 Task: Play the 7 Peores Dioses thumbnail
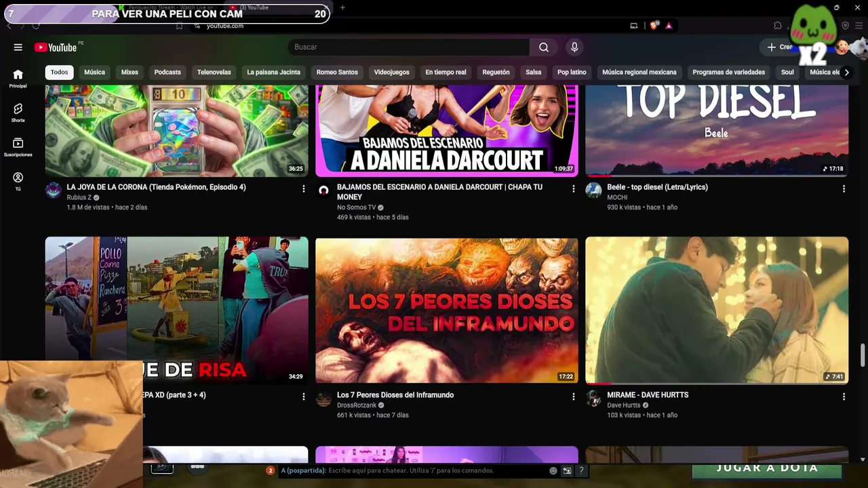(x=447, y=310)
